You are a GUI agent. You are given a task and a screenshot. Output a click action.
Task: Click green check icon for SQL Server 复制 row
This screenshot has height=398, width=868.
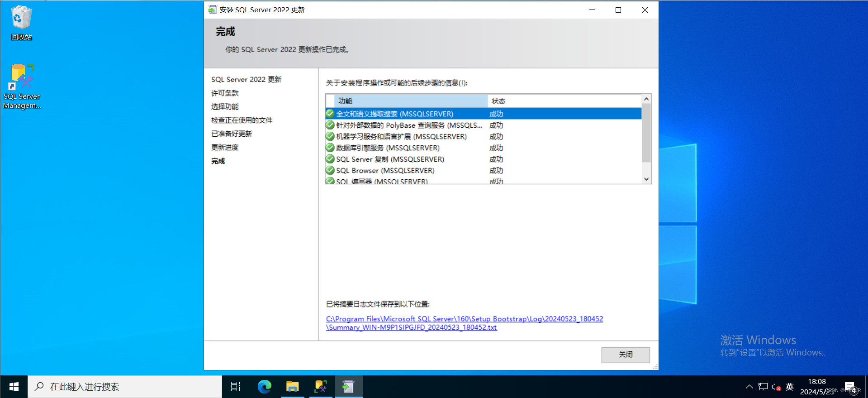coord(330,159)
